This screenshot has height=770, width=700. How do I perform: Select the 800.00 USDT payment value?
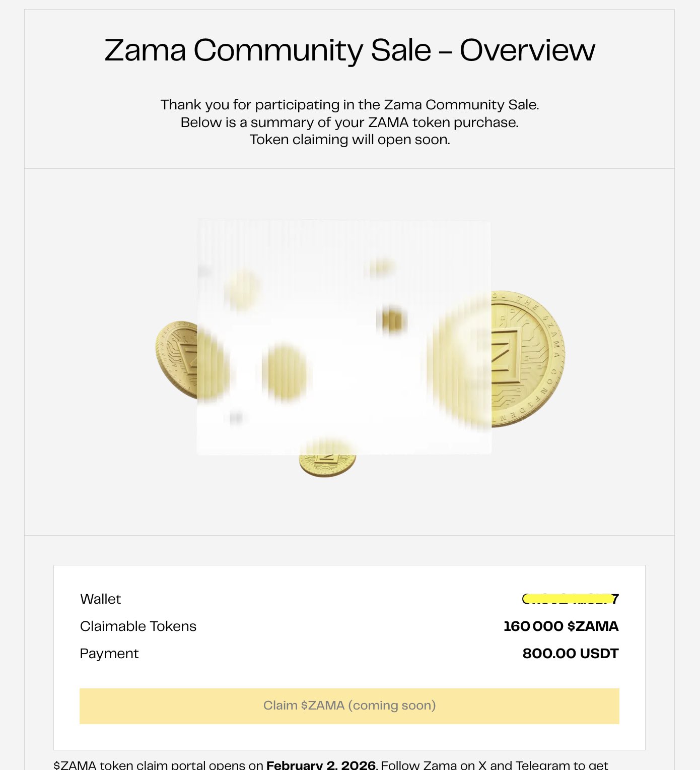(x=570, y=653)
